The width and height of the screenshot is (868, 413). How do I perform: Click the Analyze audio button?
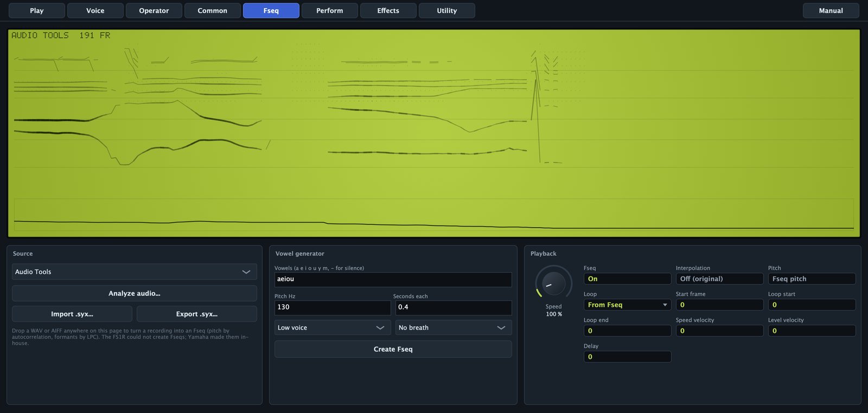[x=135, y=293]
